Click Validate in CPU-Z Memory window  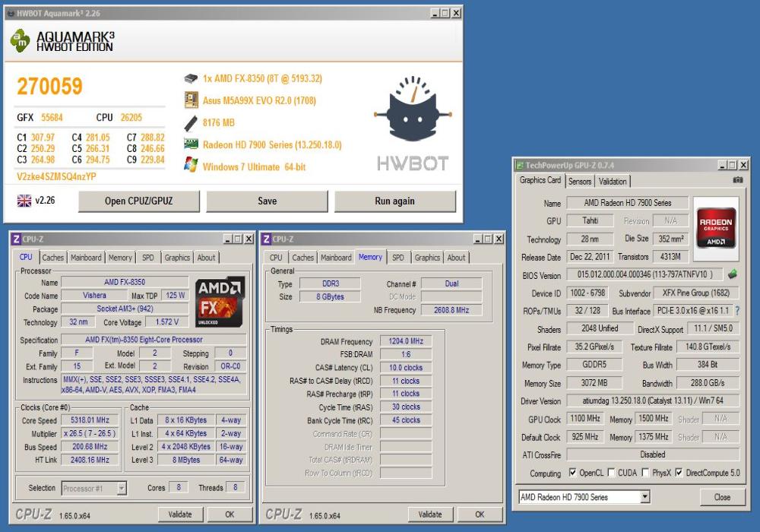[x=430, y=515]
